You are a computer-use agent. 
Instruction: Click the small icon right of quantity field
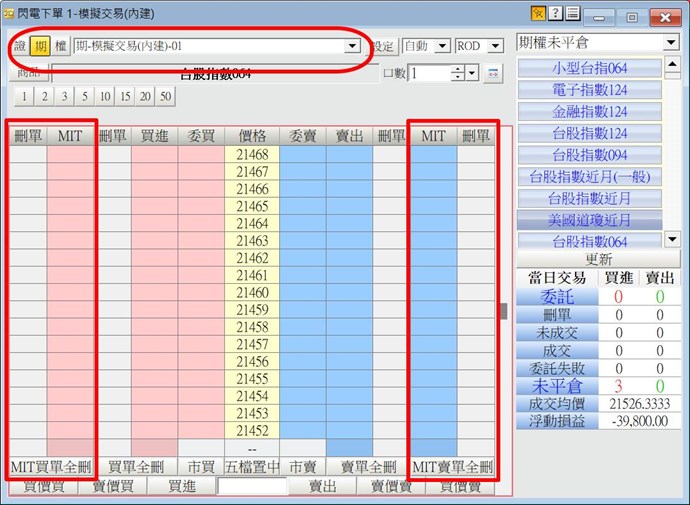[492, 73]
